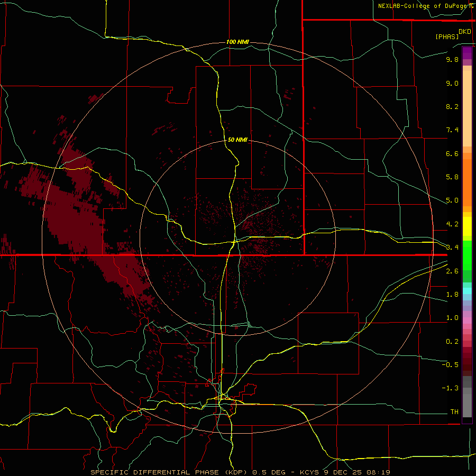Click the 8.2 legend value
476x476 pixels.
pyautogui.click(x=452, y=106)
